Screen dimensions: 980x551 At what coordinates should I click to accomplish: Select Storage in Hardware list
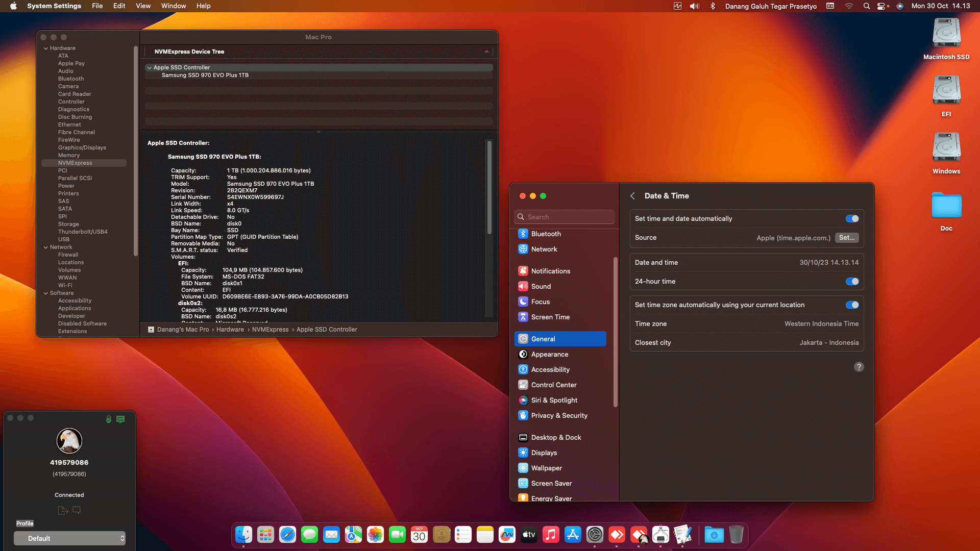click(68, 224)
